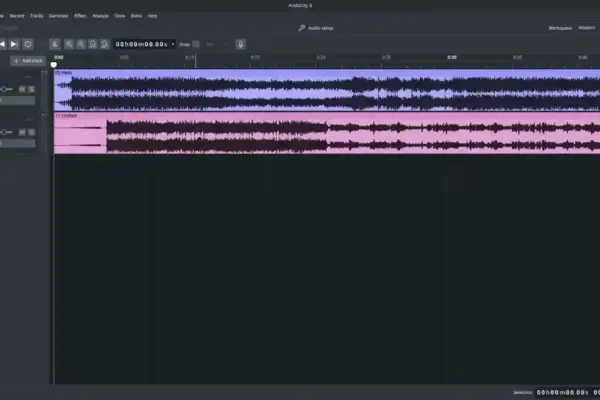Viewport: 600px width, 400px height.
Task: Click the second track's effects bar
Action: pos(18,144)
